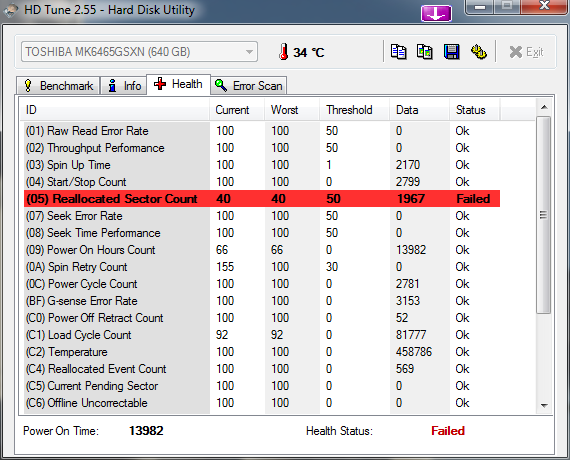Click the copy screenshot icon

[425, 52]
